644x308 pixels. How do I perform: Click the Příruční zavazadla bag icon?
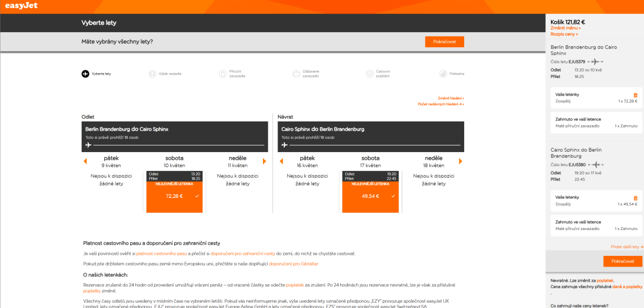[x=223, y=74]
